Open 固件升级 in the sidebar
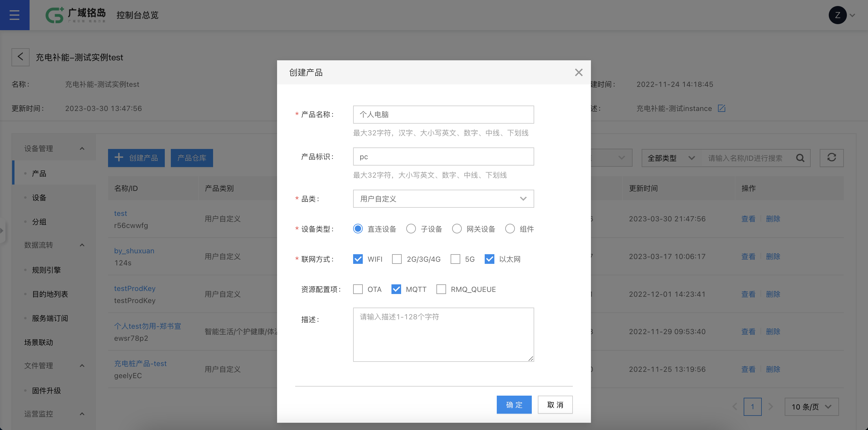This screenshot has width=868, height=430. click(46, 390)
